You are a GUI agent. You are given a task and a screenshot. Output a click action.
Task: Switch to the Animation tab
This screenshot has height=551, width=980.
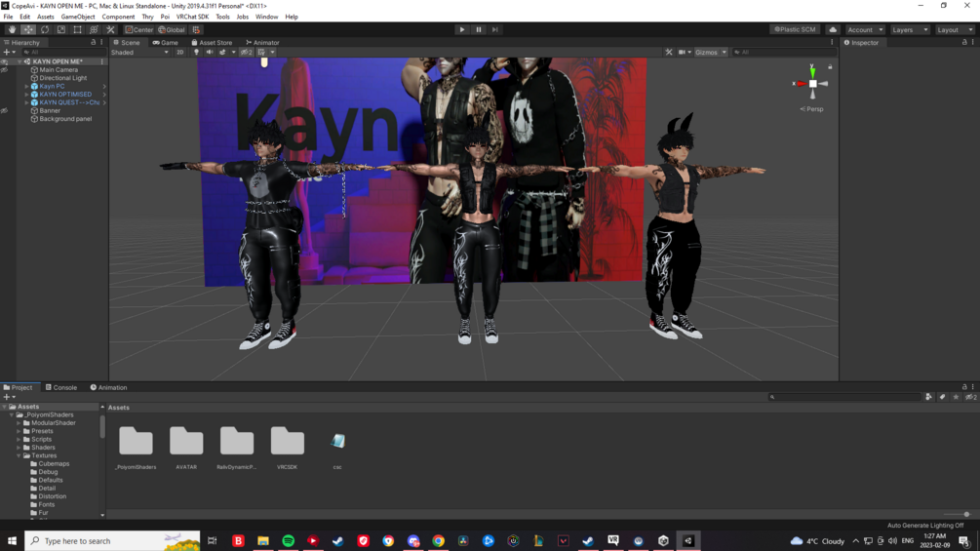tap(109, 387)
